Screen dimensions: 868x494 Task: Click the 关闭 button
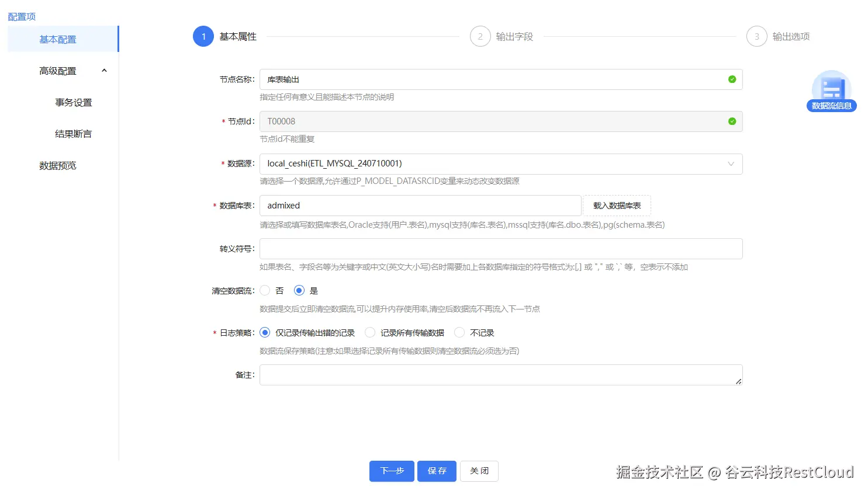point(479,471)
